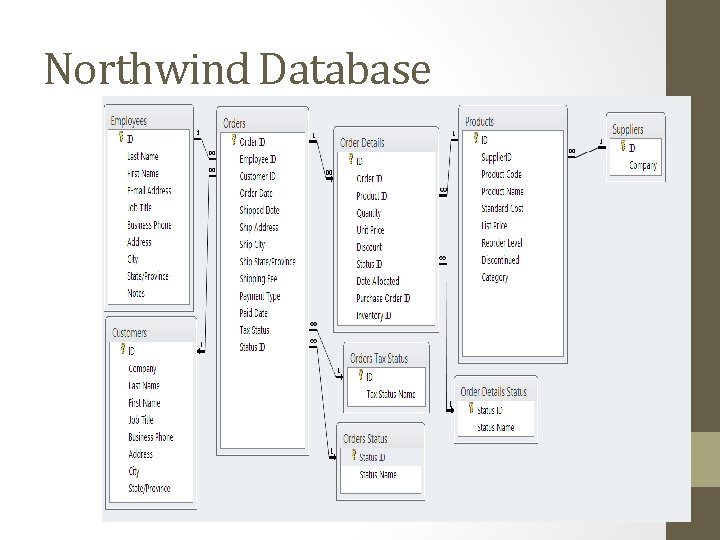
Task: Click the key icon beside Employees ID
Action: [122, 137]
